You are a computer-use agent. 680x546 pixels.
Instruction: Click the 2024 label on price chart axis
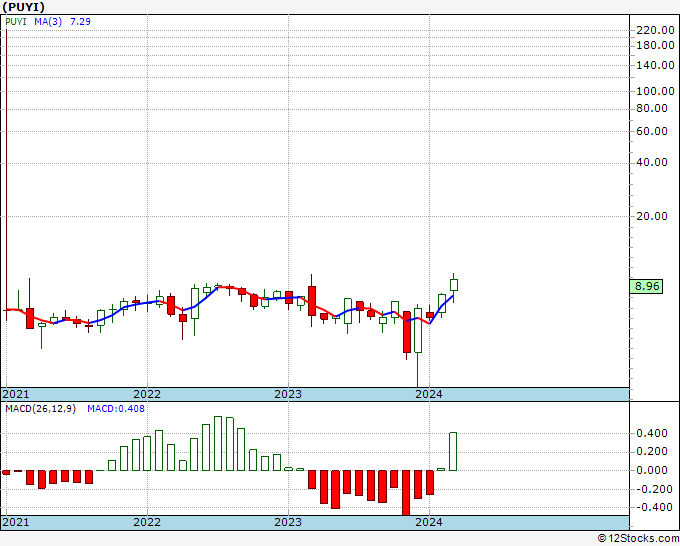(x=429, y=394)
